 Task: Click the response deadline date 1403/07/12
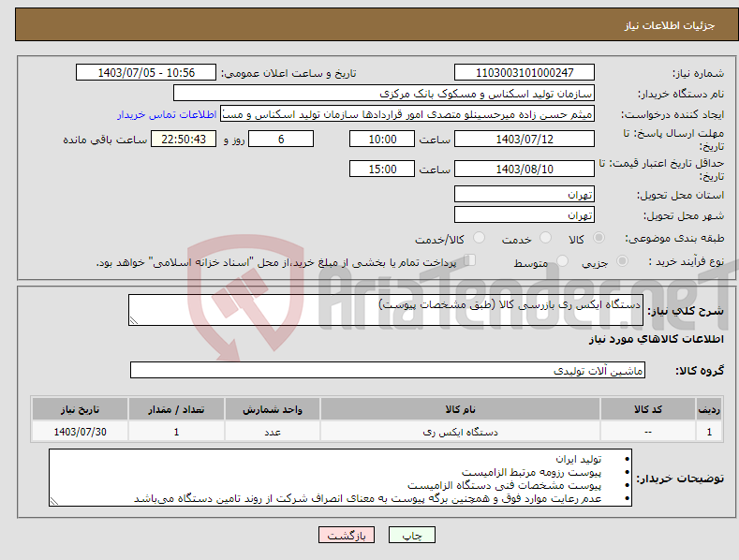[525, 139]
